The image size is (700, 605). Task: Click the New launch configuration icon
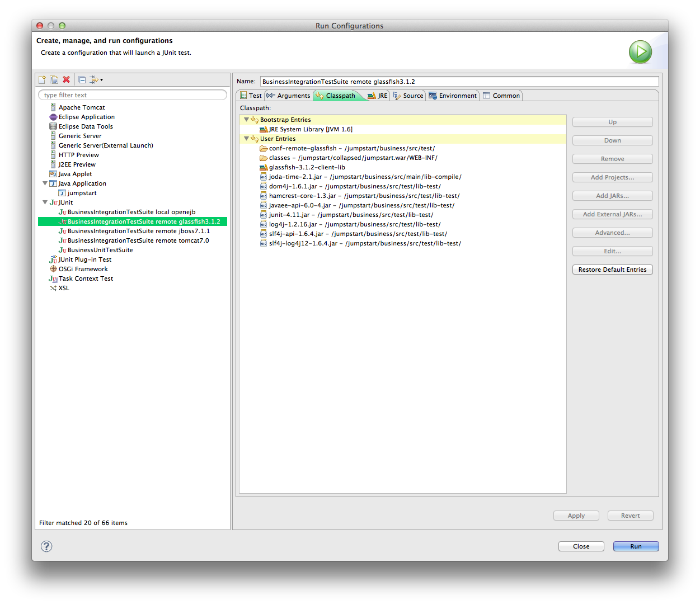point(42,79)
